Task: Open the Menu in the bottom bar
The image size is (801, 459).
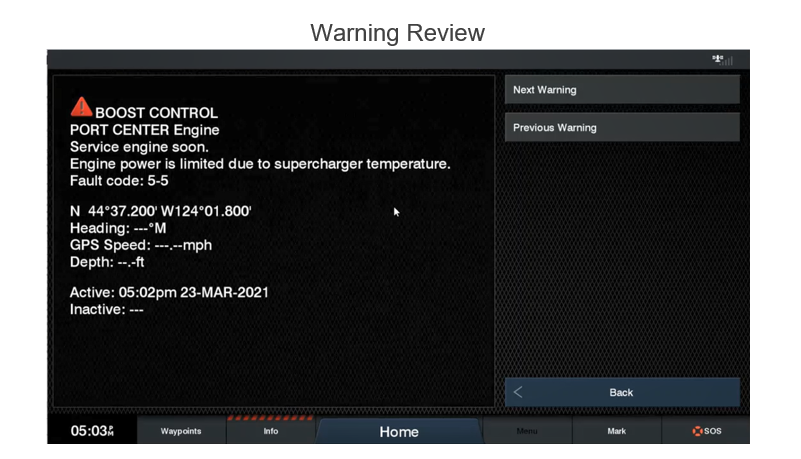Action: (x=527, y=431)
